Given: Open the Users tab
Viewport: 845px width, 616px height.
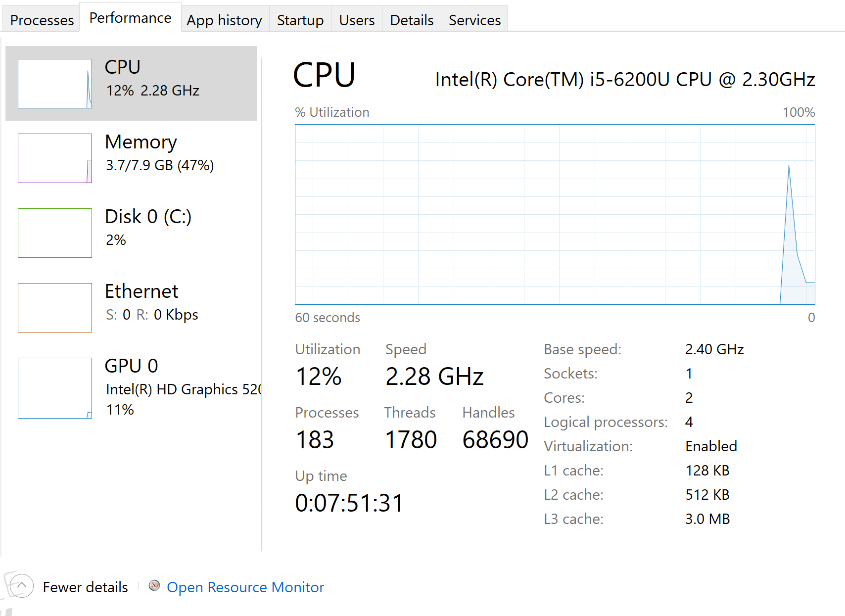Looking at the screenshot, I should (x=356, y=20).
